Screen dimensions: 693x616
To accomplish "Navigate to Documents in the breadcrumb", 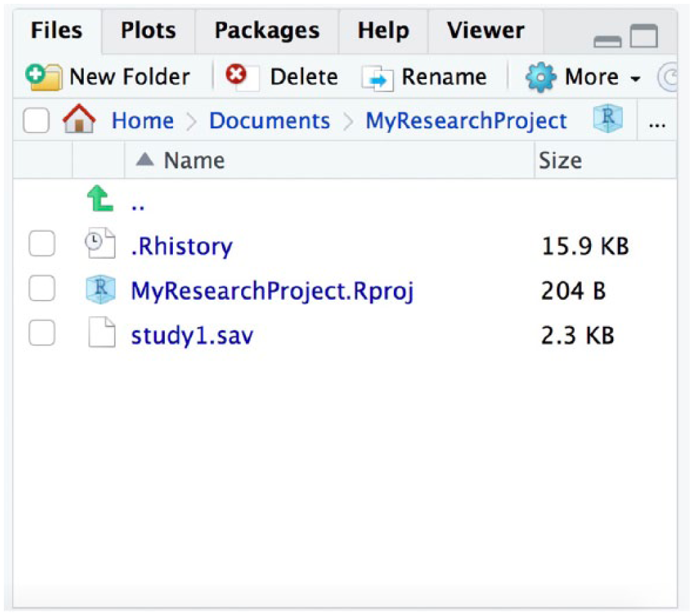I will click(269, 121).
